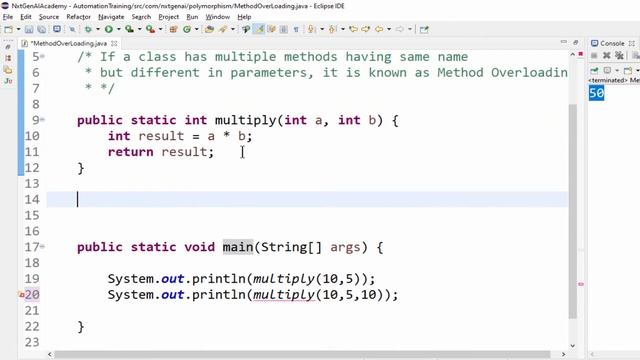
Task: Jump to next annotation icon
Action: [x=311, y=29]
